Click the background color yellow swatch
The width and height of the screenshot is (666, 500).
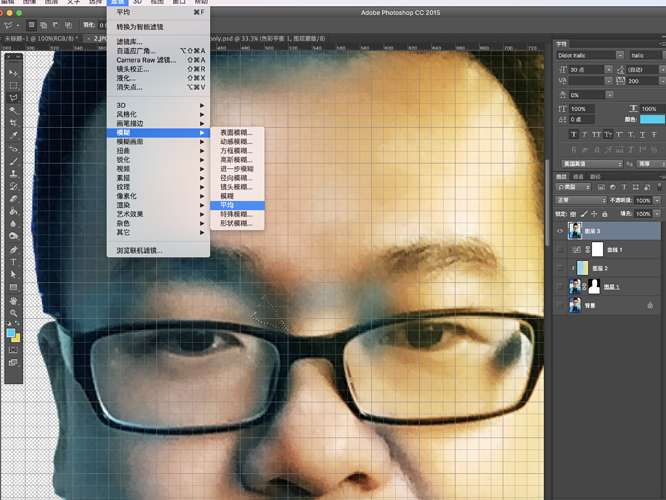17,339
